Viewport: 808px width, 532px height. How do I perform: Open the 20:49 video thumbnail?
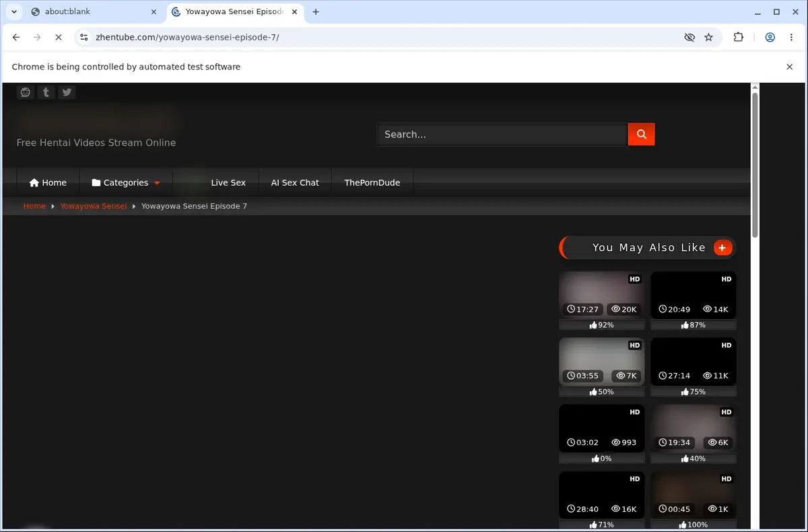pos(693,295)
